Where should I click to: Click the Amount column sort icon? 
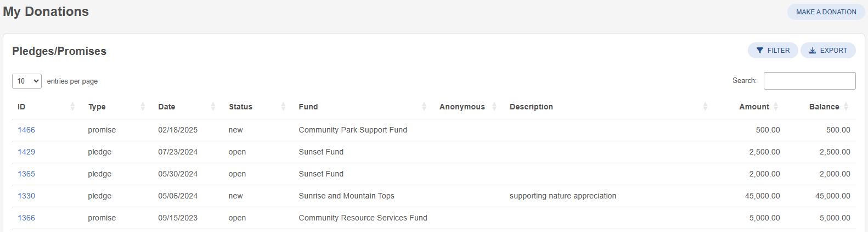[x=776, y=107]
